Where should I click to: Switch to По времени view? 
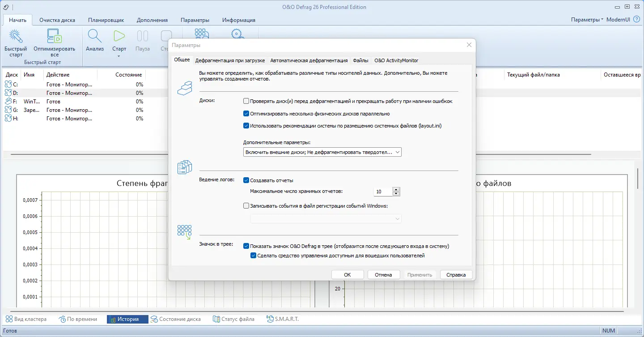point(78,319)
